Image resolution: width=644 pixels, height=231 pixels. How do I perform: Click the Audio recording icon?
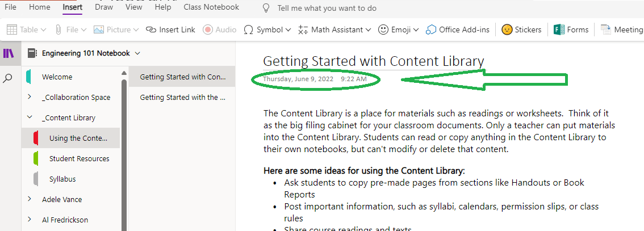point(208,30)
